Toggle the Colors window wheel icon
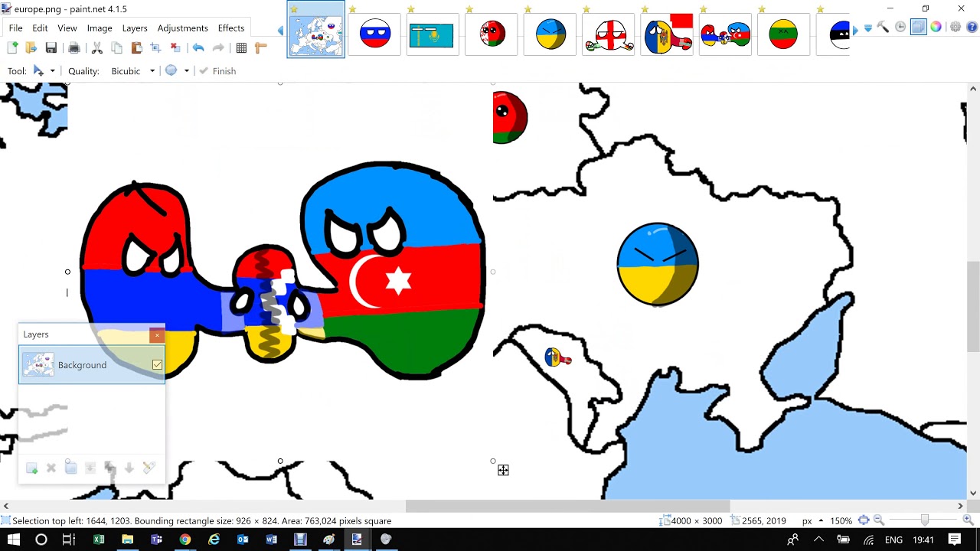 click(x=936, y=27)
